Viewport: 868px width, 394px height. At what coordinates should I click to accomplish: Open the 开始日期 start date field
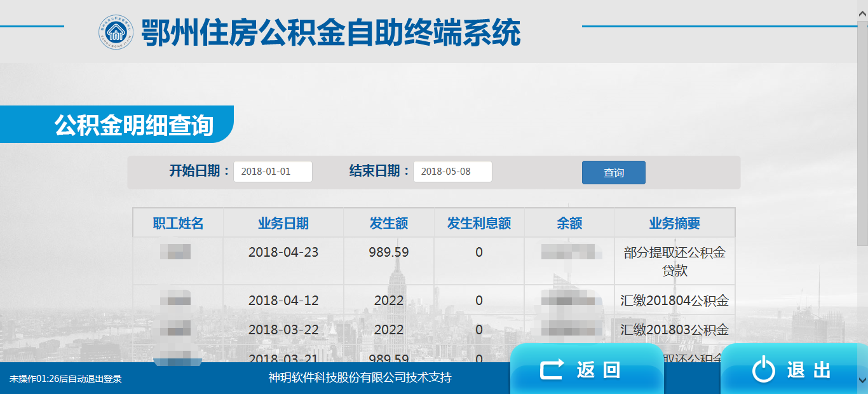tap(273, 172)
